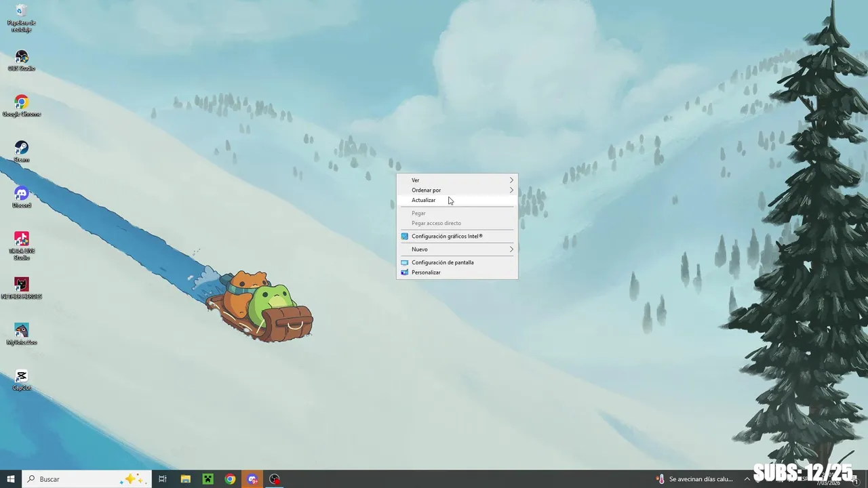Expand the Ordenar por submenu
This screenshot has height=488, width=868.
click(457, 190)
